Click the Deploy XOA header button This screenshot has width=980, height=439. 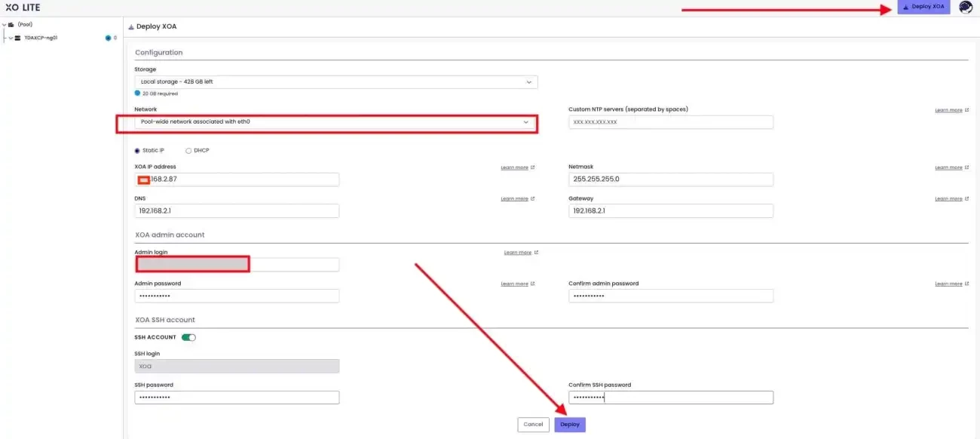[x=923, y=7]
